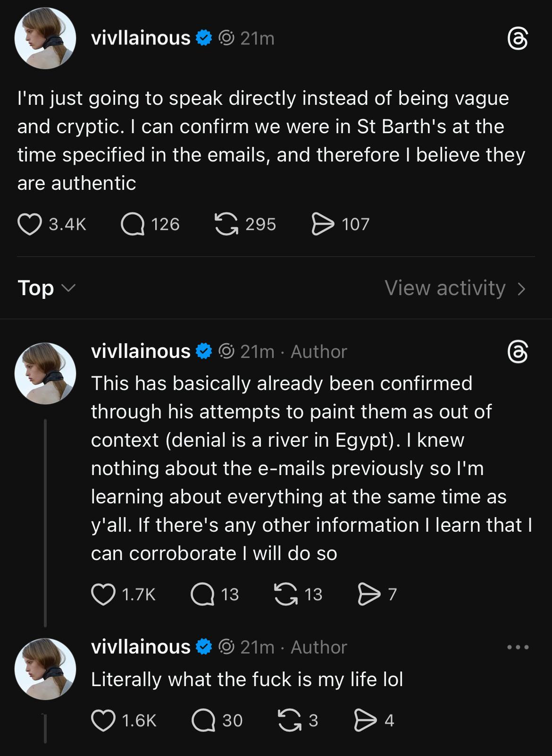Repost the top post with 295 reposts
Viewport: 552px width, 756px height.
coord(226,224)
